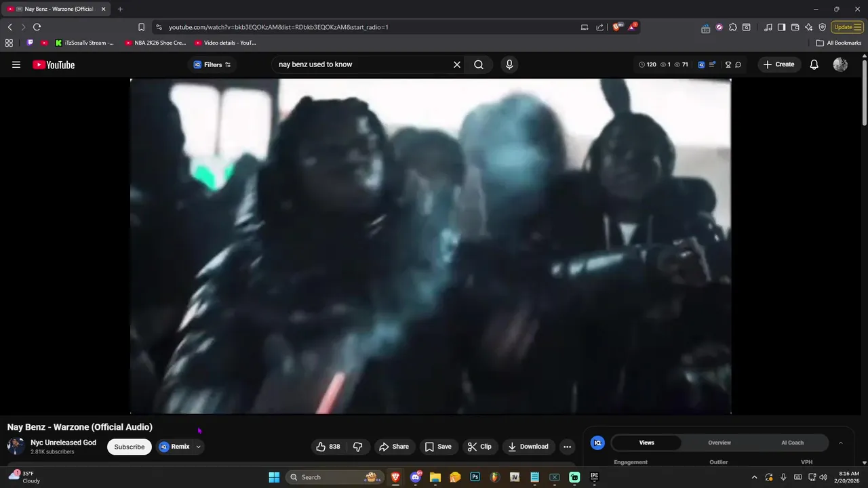This screenshot has width=868, height=488.
Task: Open the Brave Shields lion icon
Action: pos(616,27)
